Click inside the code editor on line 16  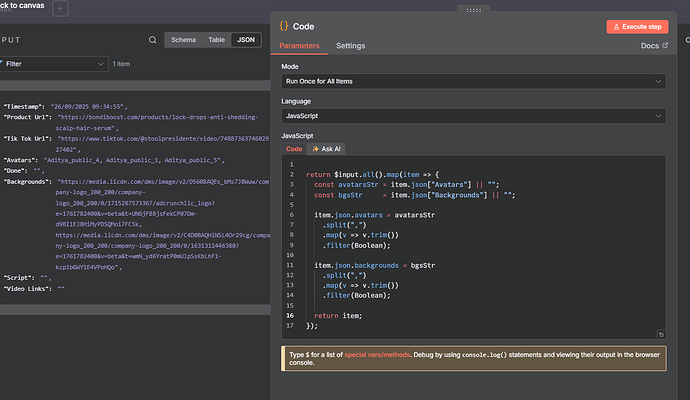click(x=484, y=316)
